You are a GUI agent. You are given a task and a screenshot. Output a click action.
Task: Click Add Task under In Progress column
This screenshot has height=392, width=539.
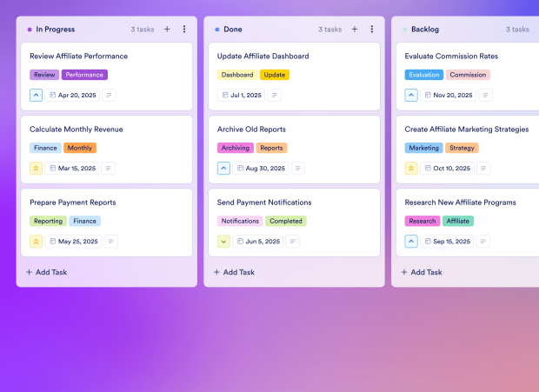point(46,272)
